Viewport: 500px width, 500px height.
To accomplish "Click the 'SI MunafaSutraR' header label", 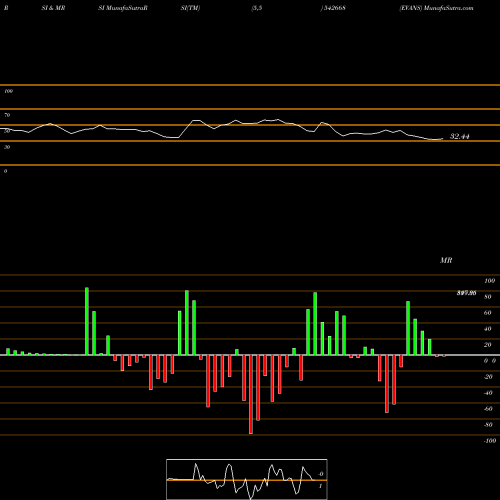I will point(123,8).
